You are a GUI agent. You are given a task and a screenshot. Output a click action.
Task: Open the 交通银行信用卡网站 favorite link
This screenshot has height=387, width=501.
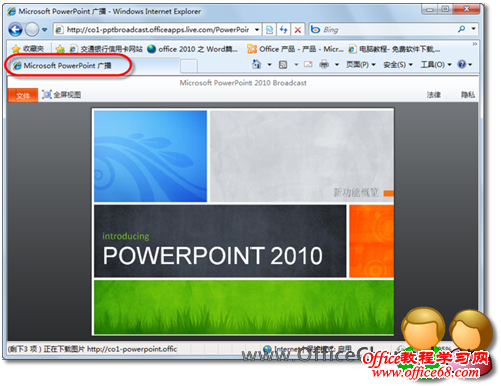tap(106, 49)
